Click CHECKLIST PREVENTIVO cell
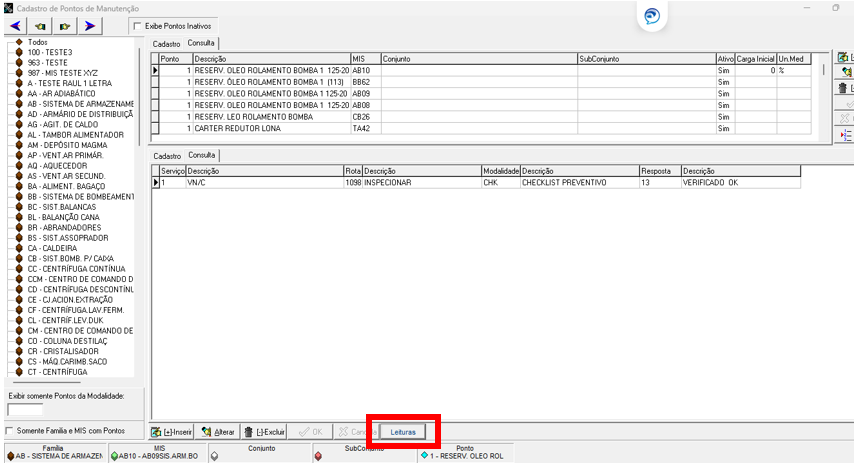The height and width of the screenshot is (465, 858). click(x=579, y=183)
